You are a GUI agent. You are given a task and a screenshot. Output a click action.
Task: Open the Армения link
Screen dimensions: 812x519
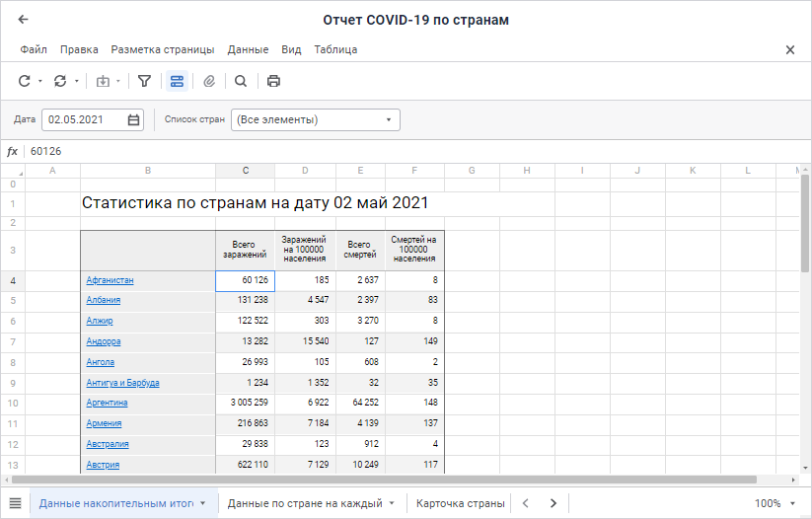(x=104, y=423)
